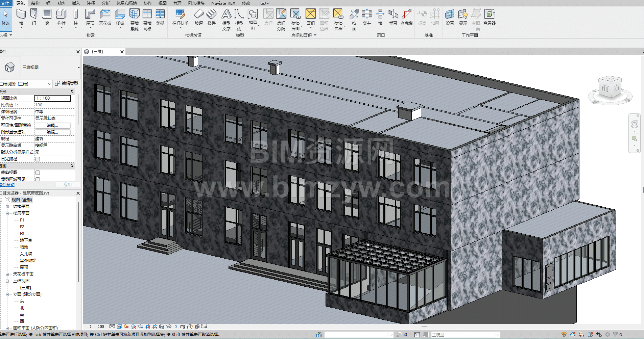
Task: Click the 坡道 (Ramp) tool
Action: pyautogui.click(x=198, y=17)
